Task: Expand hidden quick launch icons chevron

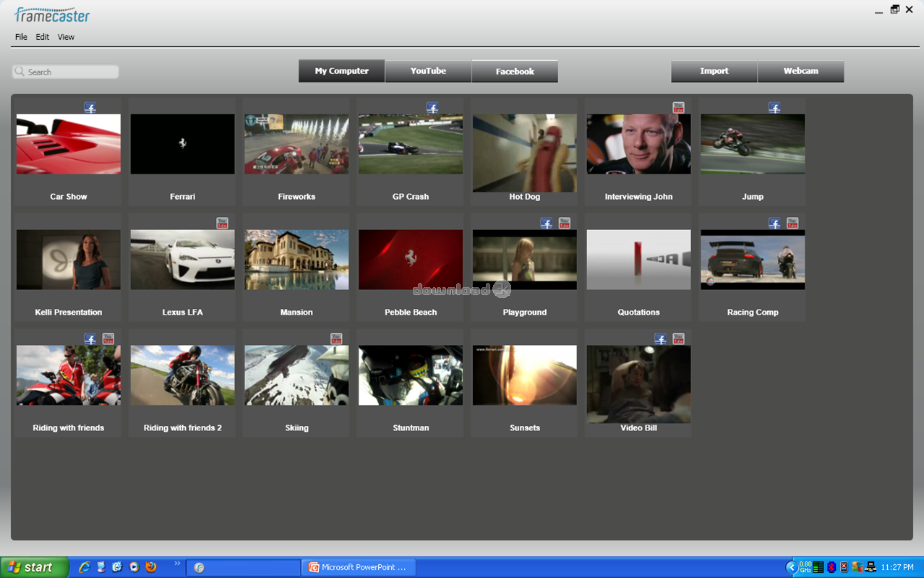Action: (x=177, y=564)
